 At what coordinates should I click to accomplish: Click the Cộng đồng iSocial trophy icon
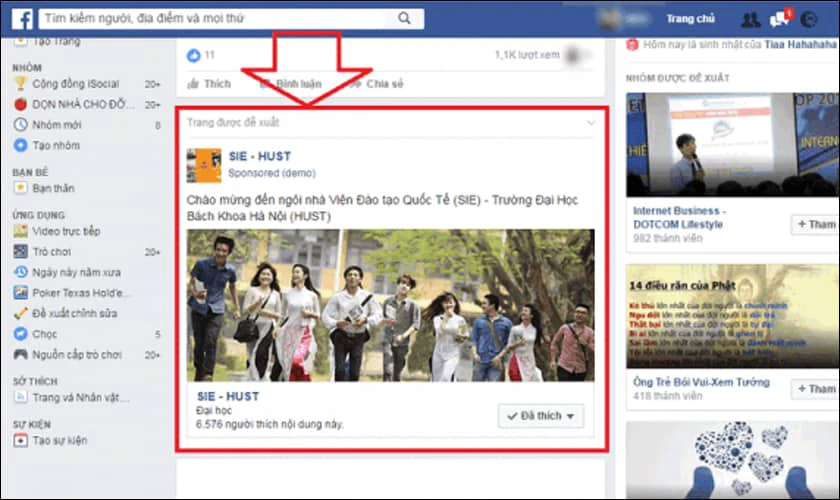20,83
